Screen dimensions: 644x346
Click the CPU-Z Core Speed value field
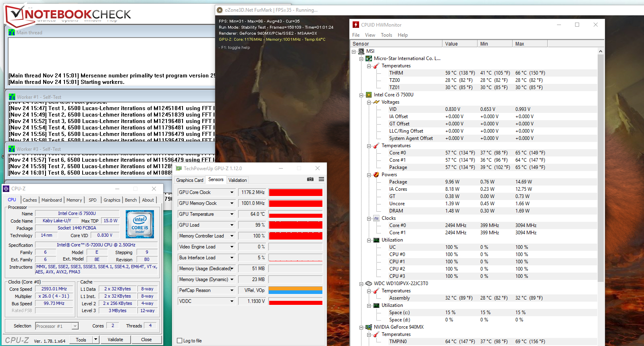[x=54, y=289]
